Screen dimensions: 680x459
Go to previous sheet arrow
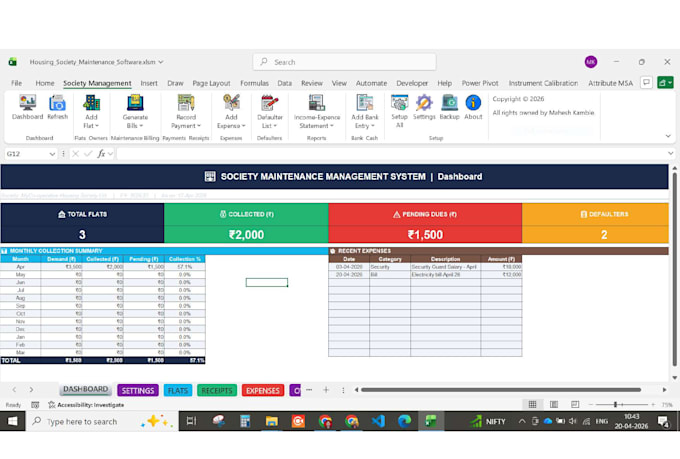[14, 390]
